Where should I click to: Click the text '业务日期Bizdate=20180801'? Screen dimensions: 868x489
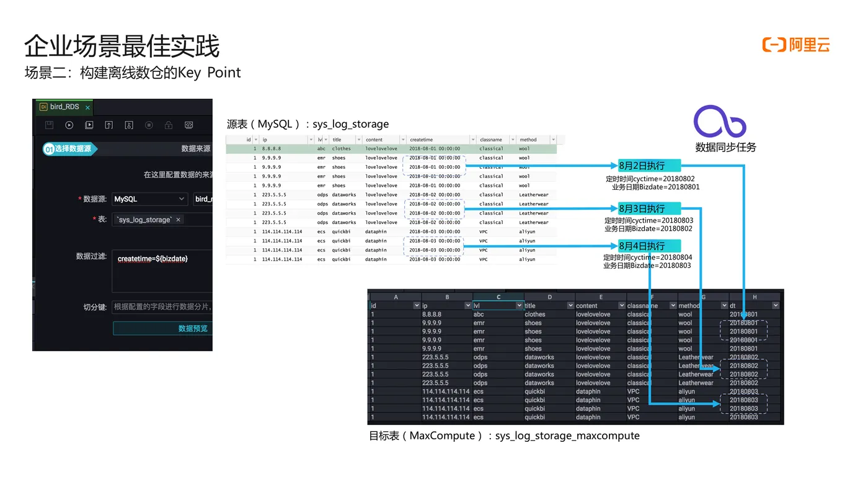point(655,187)
